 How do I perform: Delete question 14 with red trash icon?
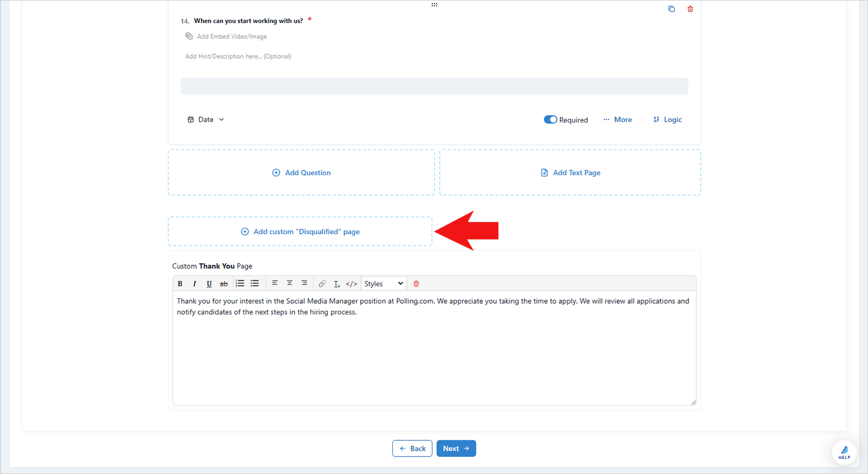[x=690, y=9]
